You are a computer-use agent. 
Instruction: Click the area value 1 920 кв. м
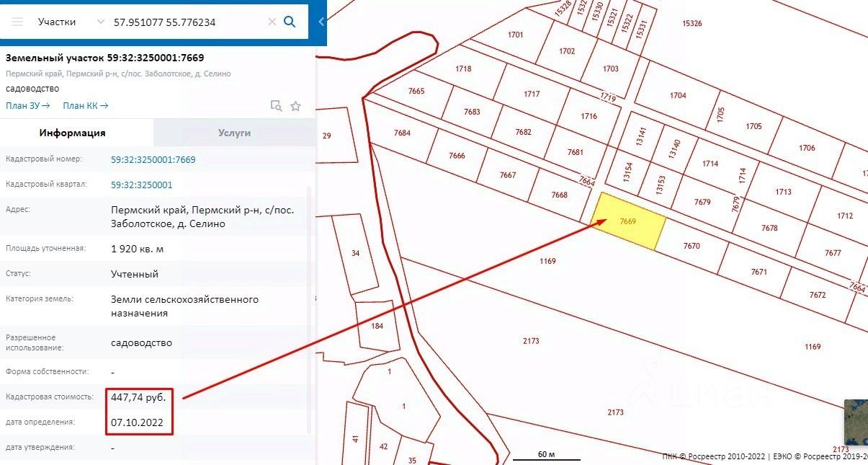[x=138, y=249]
